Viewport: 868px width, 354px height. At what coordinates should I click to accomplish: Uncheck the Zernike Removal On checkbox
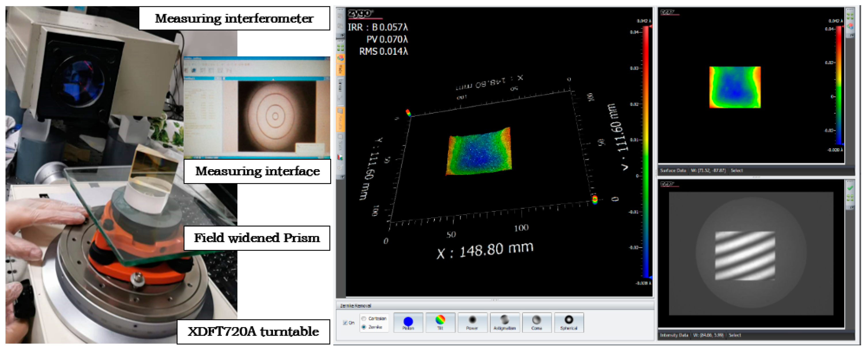coord(345,323)
